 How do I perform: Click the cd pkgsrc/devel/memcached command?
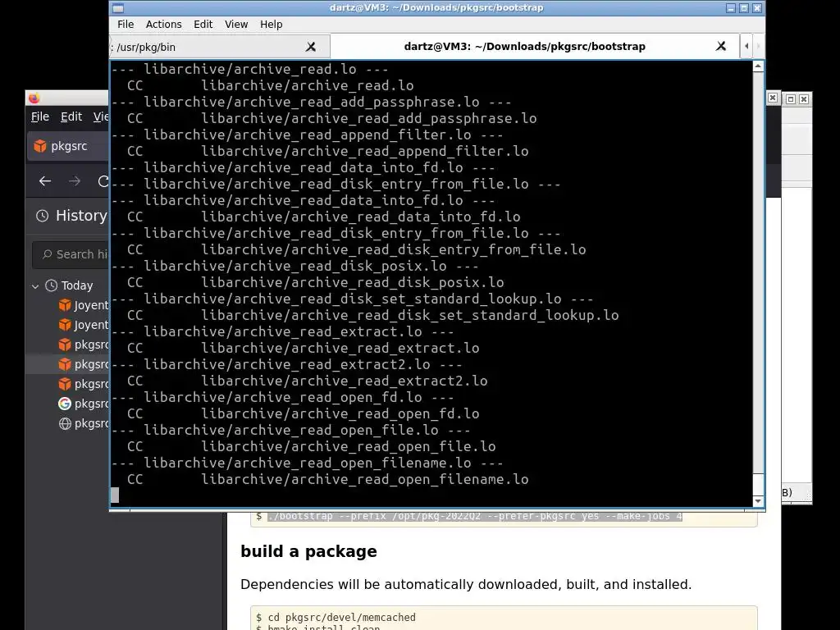click(x=342, y=617)
